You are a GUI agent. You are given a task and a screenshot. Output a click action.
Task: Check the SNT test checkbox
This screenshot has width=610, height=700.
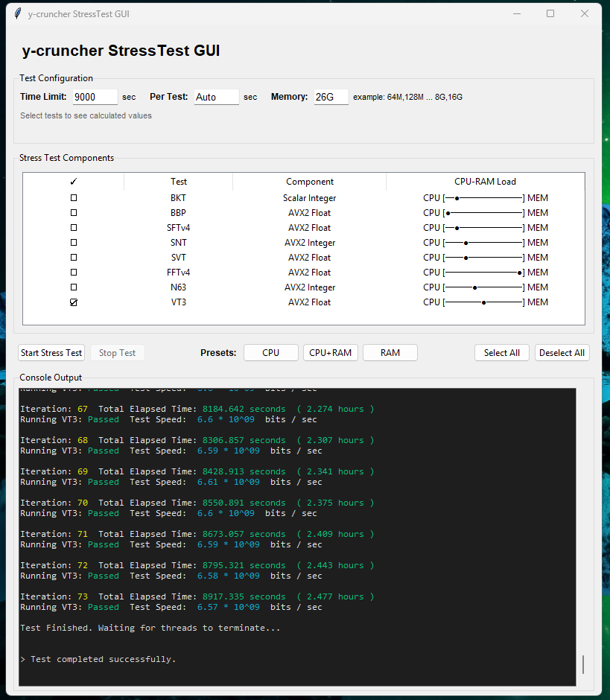pos(74,243)
